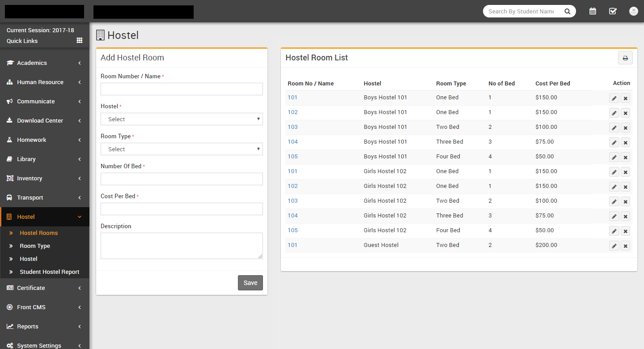Open the Room Type select dropdown

(182, 149)
